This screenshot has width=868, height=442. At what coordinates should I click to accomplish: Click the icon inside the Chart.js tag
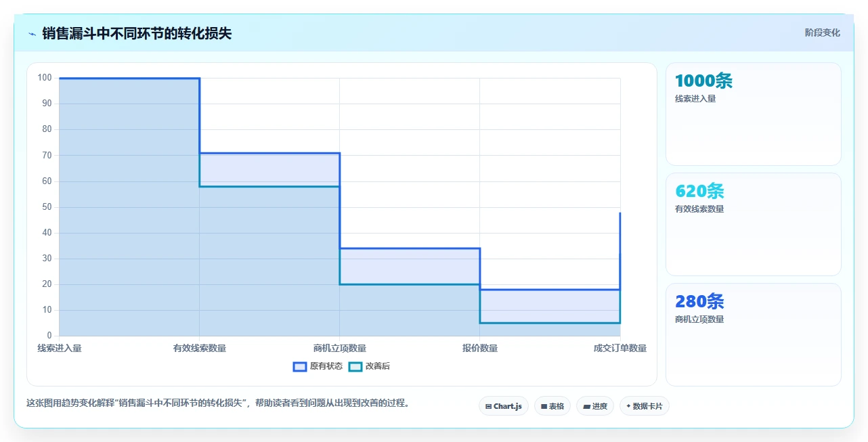pyautogui.click(x=489, y=406)
